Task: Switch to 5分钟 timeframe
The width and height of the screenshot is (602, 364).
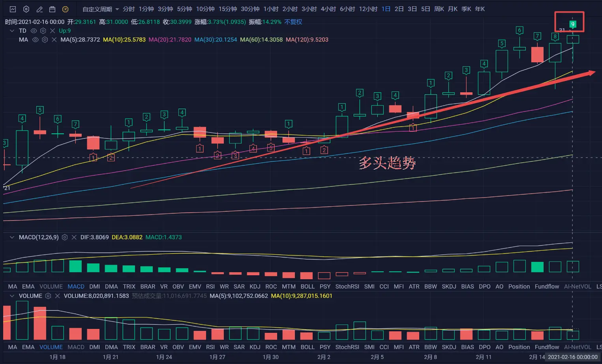Action: (x=185, y=9)
